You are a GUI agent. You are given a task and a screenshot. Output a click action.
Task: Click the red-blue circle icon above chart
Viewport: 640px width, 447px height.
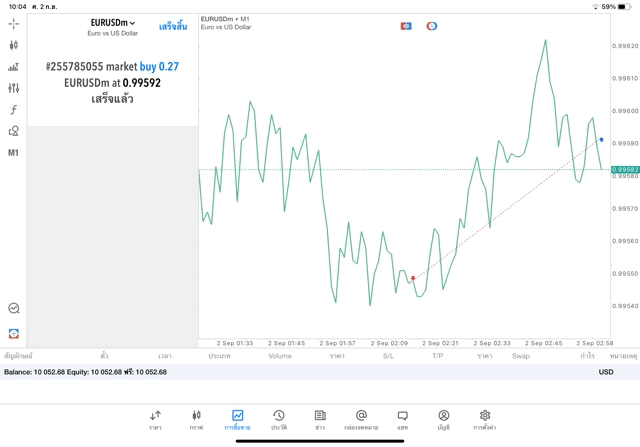point(432,26)
